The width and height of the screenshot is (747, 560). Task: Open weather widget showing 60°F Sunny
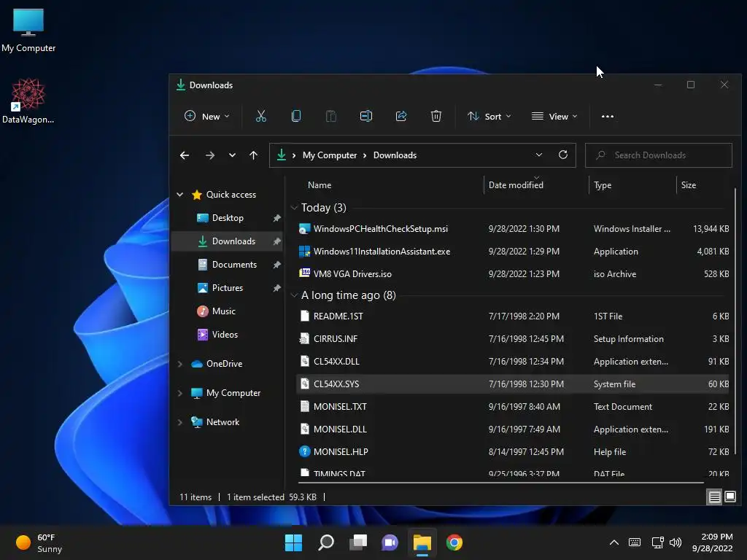click(x=39, y=542)
